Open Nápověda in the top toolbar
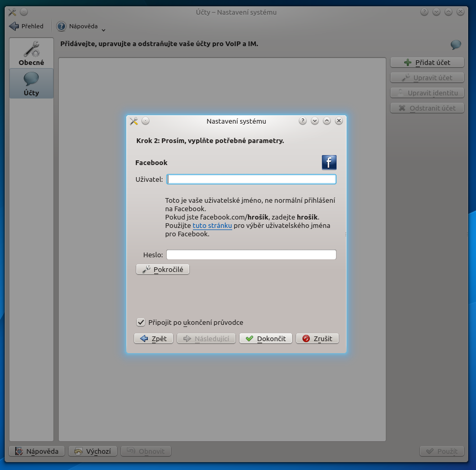This screenshot has height=470, width=476. tap(78, 26)
